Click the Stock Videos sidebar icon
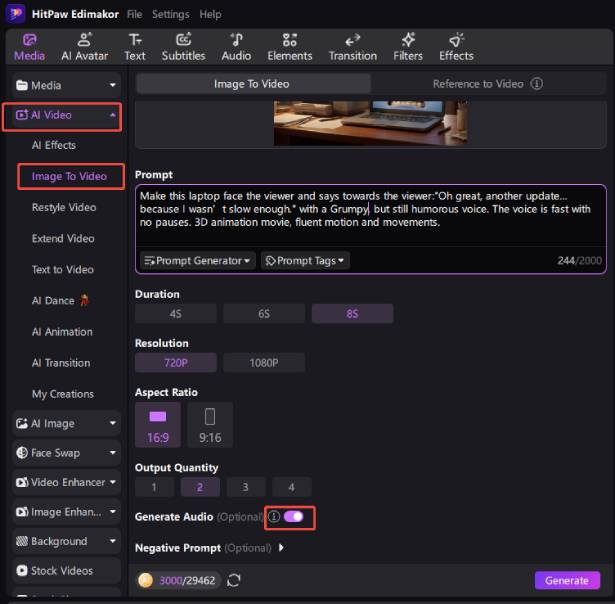The width and height of the screenshot is (615, 604). [22, 571]
